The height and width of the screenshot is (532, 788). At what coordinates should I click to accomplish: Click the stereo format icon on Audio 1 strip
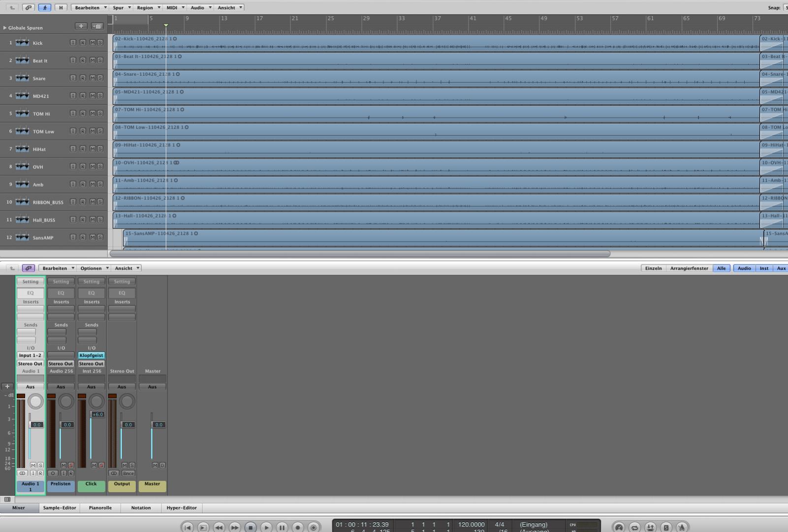[x=22, y=473]
